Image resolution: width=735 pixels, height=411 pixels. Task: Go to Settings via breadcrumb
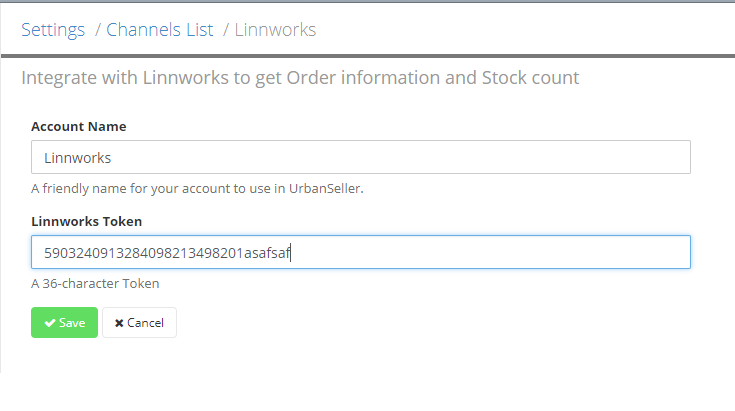(53, 29)
